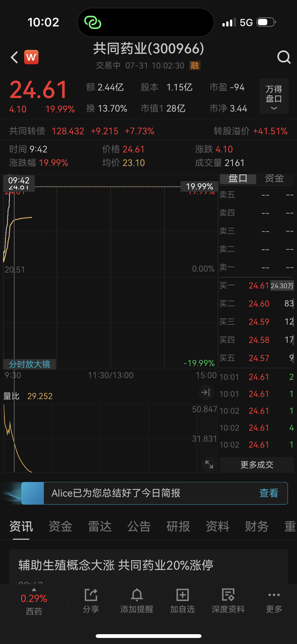The height and width of the screenshot is (644, 297).
Task: Expand the 西药 sector index panel
Action: pos(34,601)
